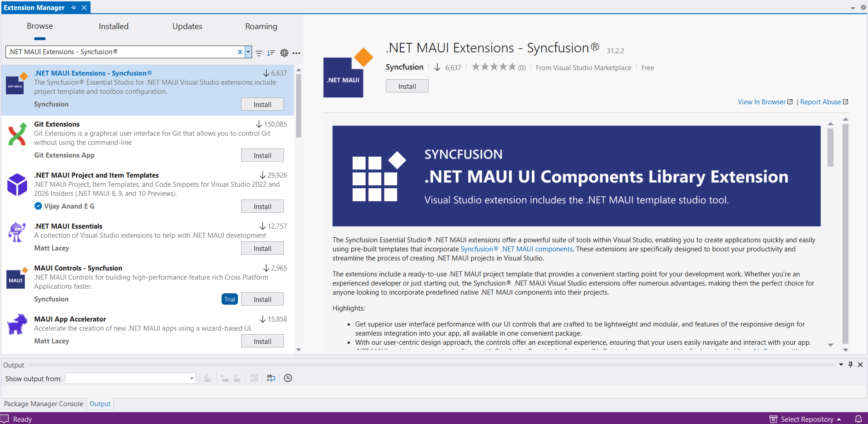Select the Git Extensions title

pyautogui.click(x=57, y=124)
